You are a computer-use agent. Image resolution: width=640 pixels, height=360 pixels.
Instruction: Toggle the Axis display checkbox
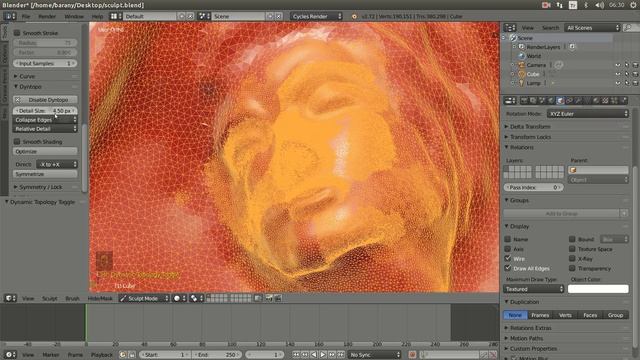coord(508,249)
